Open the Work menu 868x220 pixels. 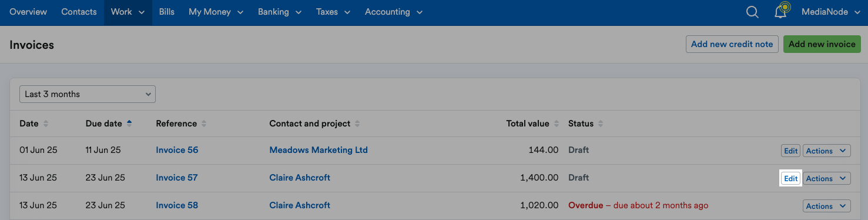click(x=128, y=12)
